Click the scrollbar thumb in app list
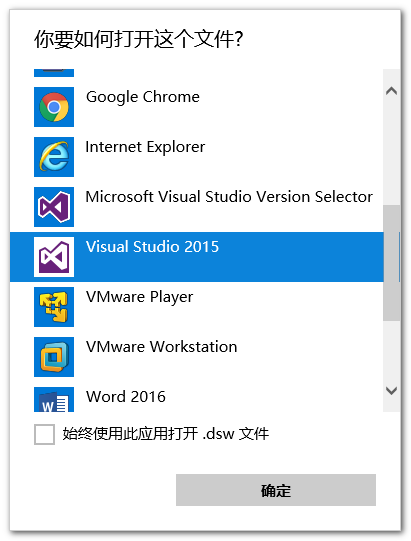 coord(392,263)
